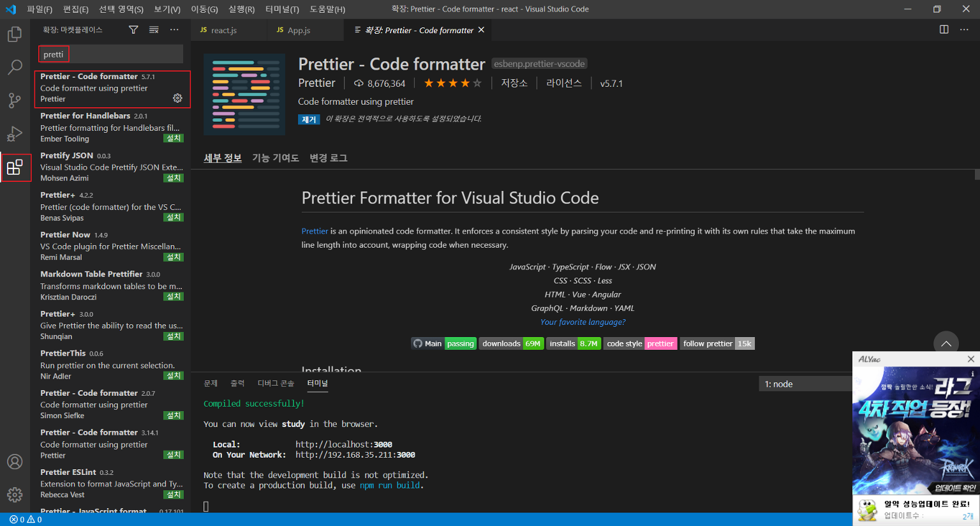Open the Explorer view in activity bar
980x526 pixels.
(15, 34)
